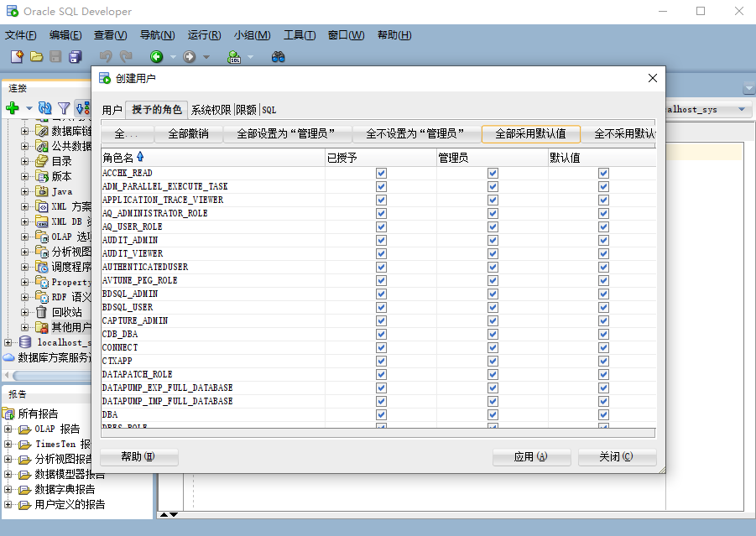Image resolution: width=756 pixels, height=536 pixels.
Task: Click the 其他用户 user folder icon
Action: (x=42, y=327)
